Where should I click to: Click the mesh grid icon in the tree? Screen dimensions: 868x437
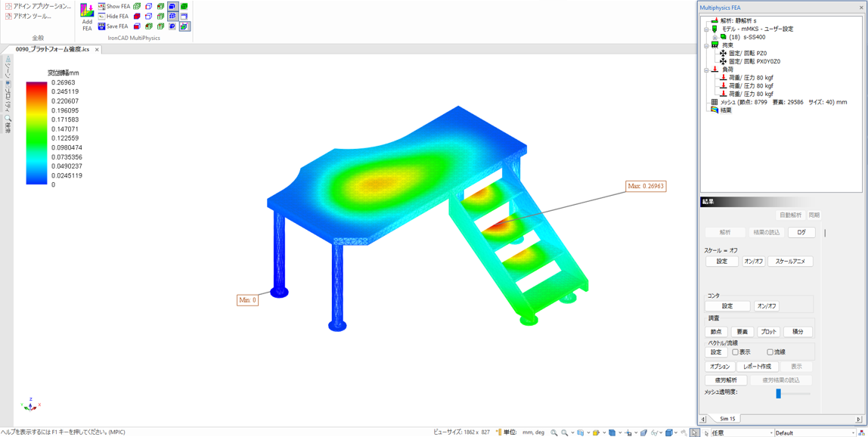(714, 102)
